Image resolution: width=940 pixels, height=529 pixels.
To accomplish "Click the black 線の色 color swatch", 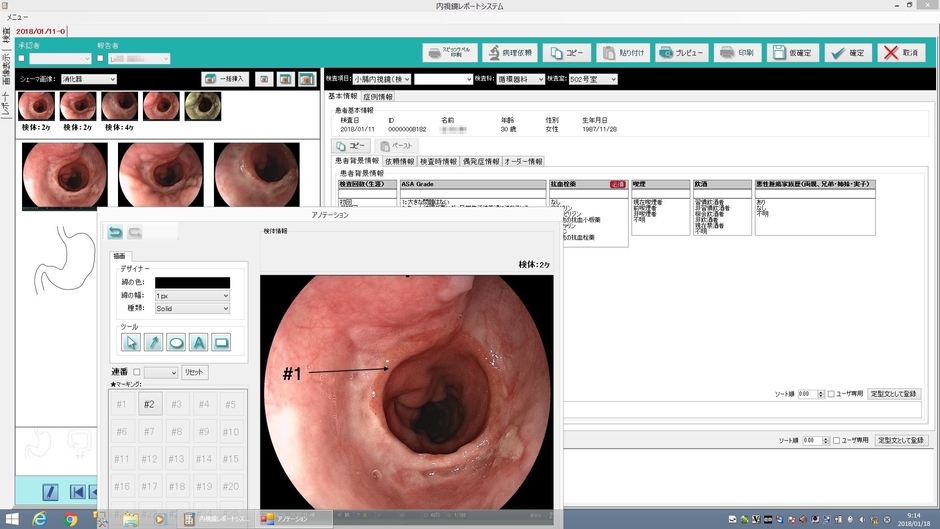I will pyautogui.click(x=192, y=283).
